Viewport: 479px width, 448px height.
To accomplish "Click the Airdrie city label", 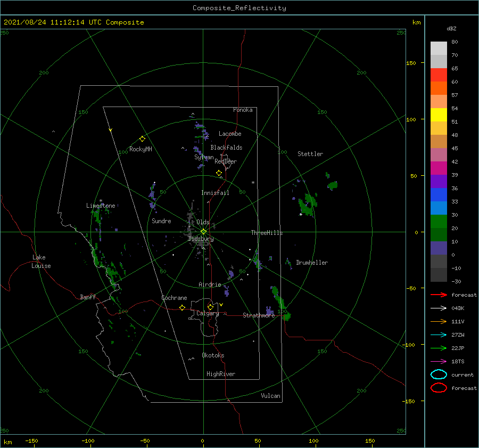I will point(210,284).
